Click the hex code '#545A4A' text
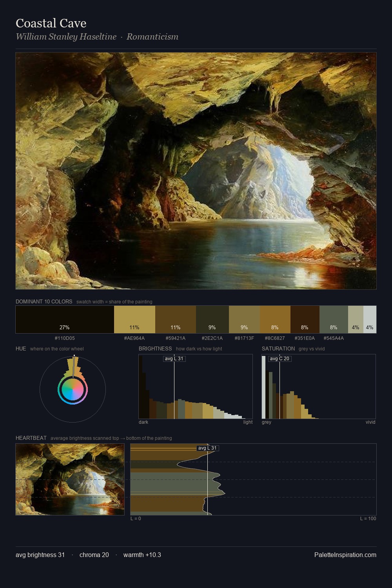392x588 pixels. 334,338
